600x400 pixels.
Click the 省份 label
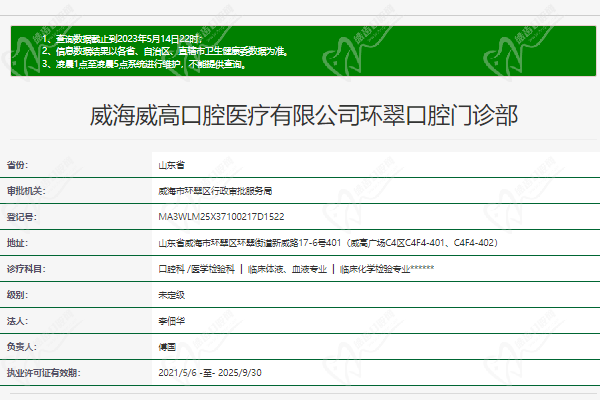point(17,165)
